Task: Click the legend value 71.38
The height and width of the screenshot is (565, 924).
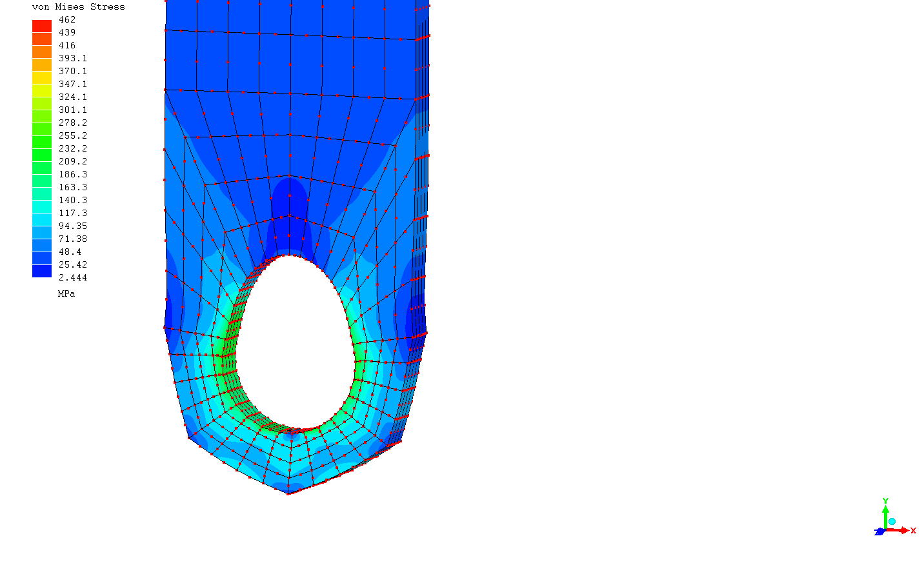Action: (73, 239)
